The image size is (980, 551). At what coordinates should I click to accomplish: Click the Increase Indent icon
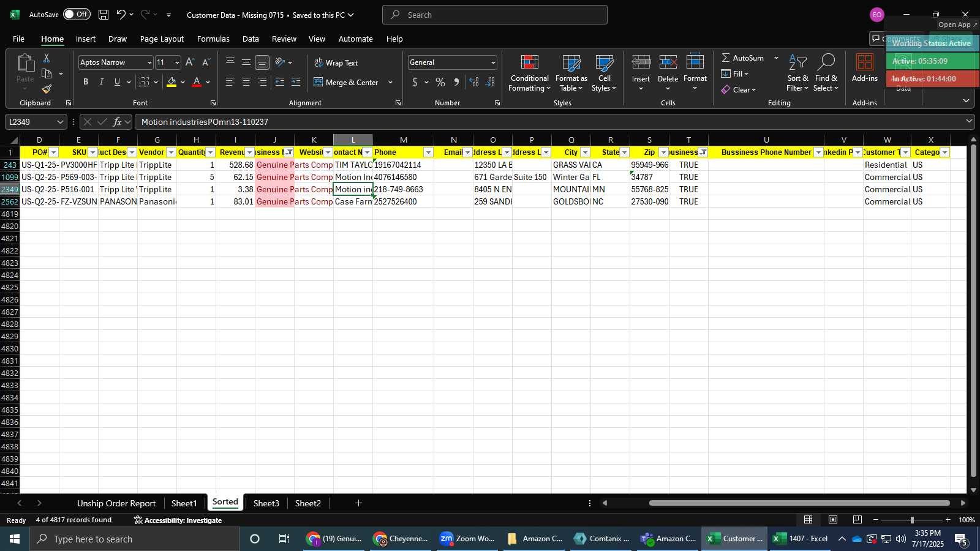point(296,82)
